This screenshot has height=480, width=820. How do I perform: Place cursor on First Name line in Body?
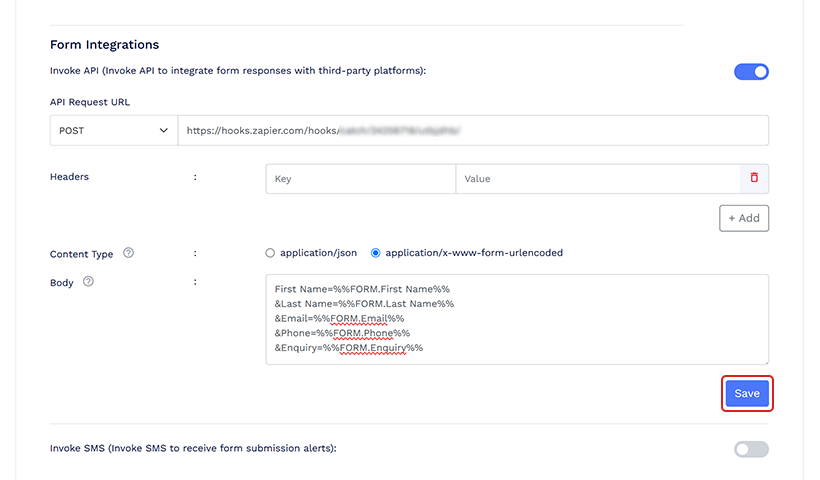[x=362, y=289]
